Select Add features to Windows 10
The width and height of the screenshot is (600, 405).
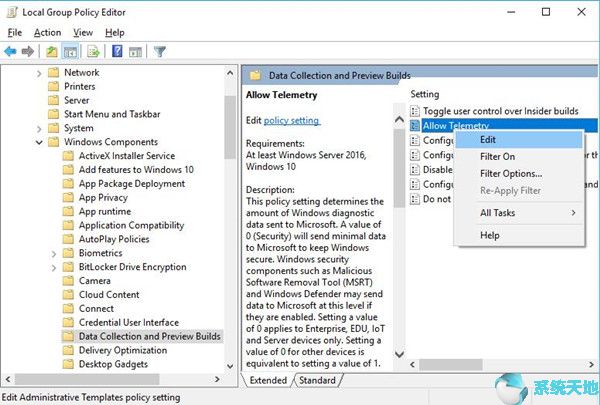tap(136, 170)
